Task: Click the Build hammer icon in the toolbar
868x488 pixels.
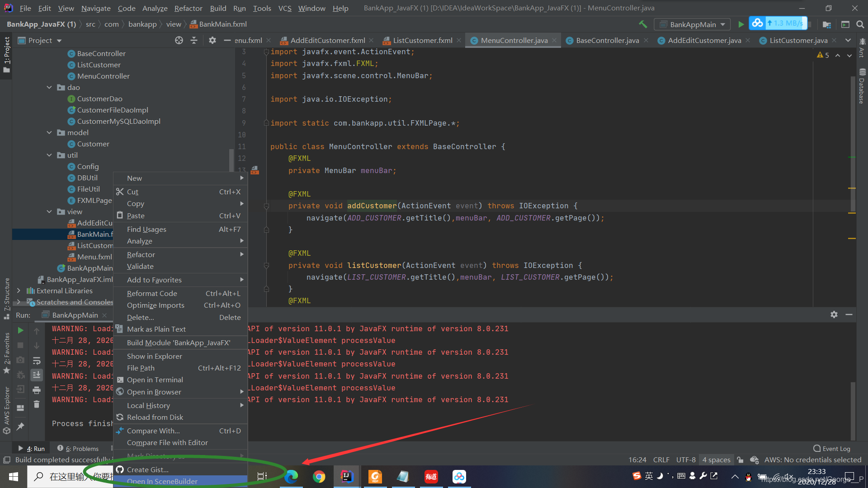Action: (x=643, y=24)
